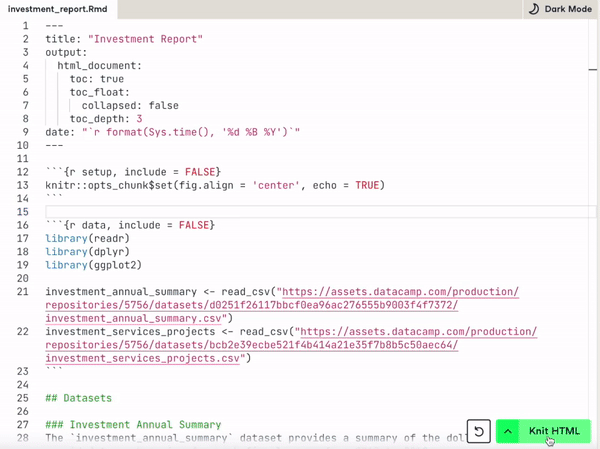Click the '{r setup, include = FALSE}' chunk header
The image size is (600, 449).
(133, 172)
